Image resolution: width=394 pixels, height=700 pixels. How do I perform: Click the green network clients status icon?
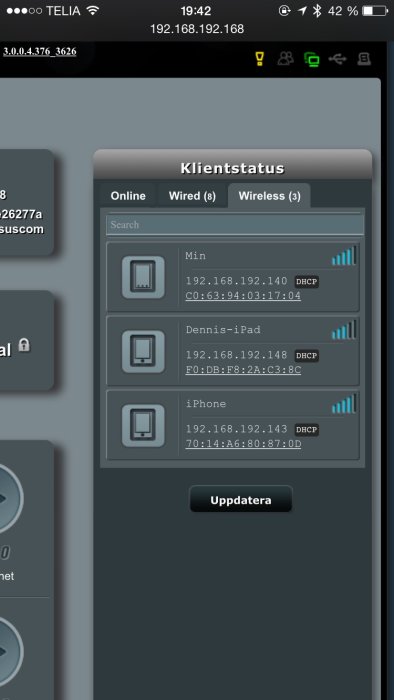pyautogui.click(x=312, y=59)
